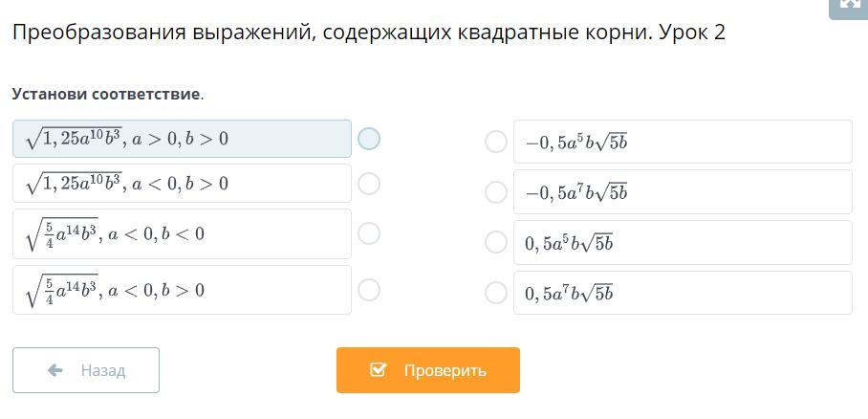Select radio circle next to √(1,25a¹⁰b³), a<0, b>0
This screenshot has height=419, width=868.
pyautogui.click(x=369, y=184)
